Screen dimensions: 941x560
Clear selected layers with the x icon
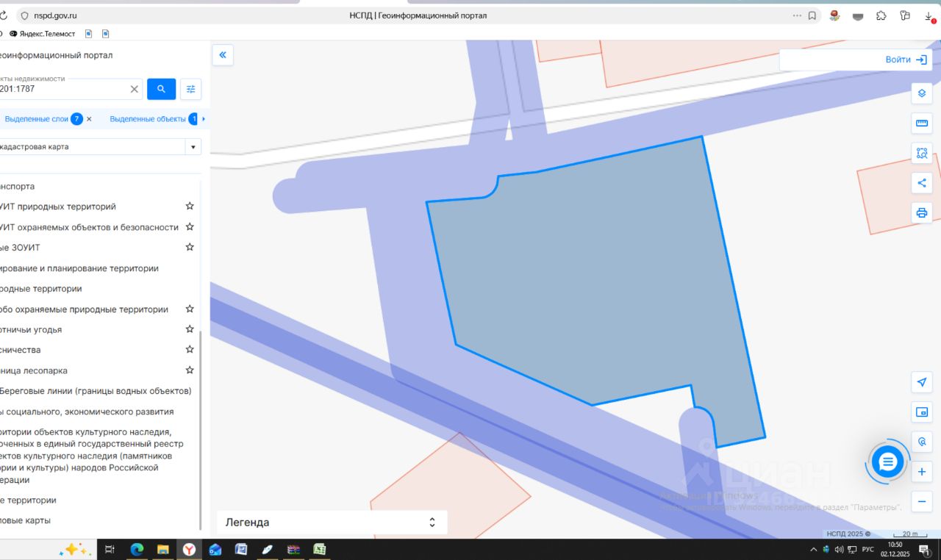pyautogui.click(x=90, y=118)
